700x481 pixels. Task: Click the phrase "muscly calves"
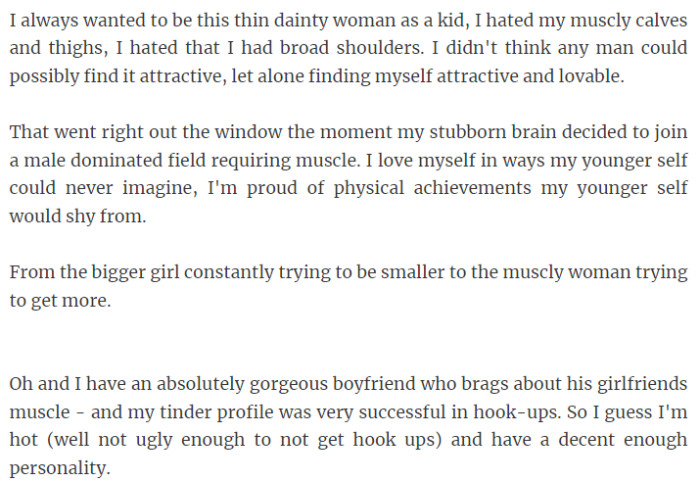637,19
